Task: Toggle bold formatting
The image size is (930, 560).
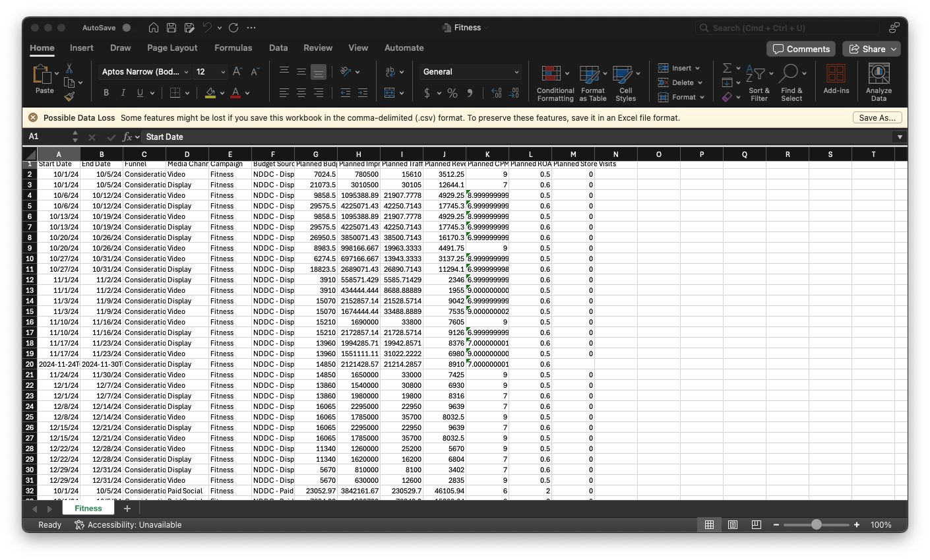Action: point(106,92)
